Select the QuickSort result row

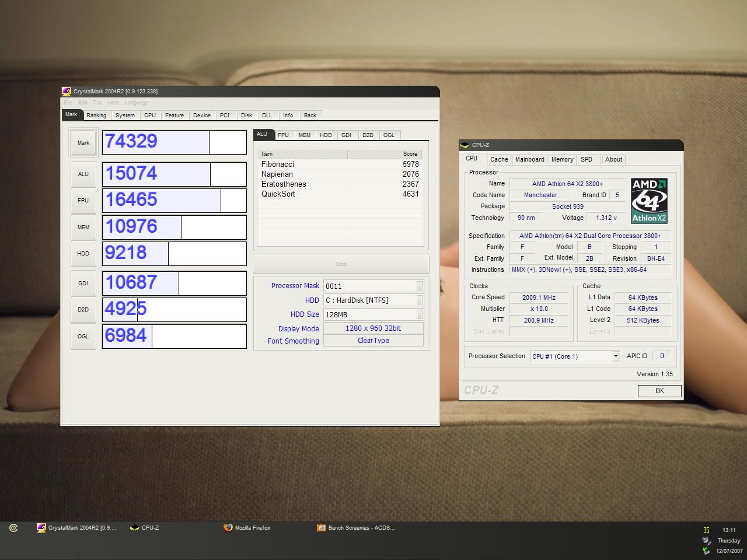[340, 194]
